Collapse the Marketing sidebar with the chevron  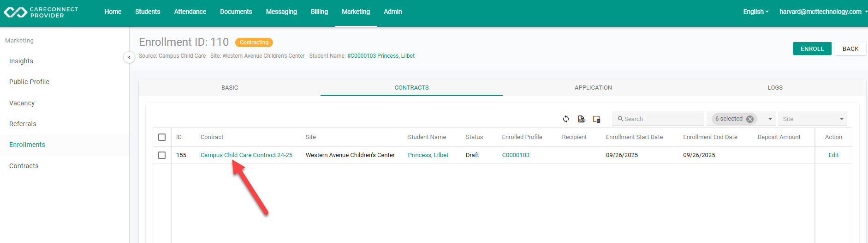pos(129,57)
